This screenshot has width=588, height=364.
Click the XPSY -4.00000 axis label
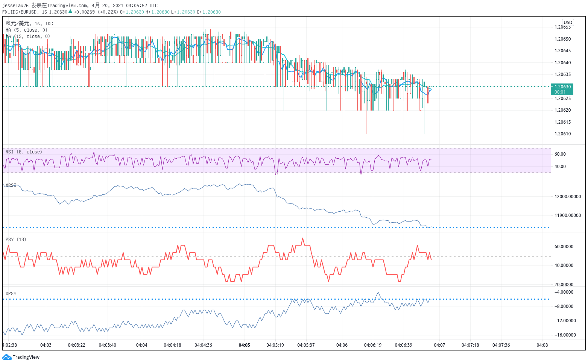pos(564,292)
